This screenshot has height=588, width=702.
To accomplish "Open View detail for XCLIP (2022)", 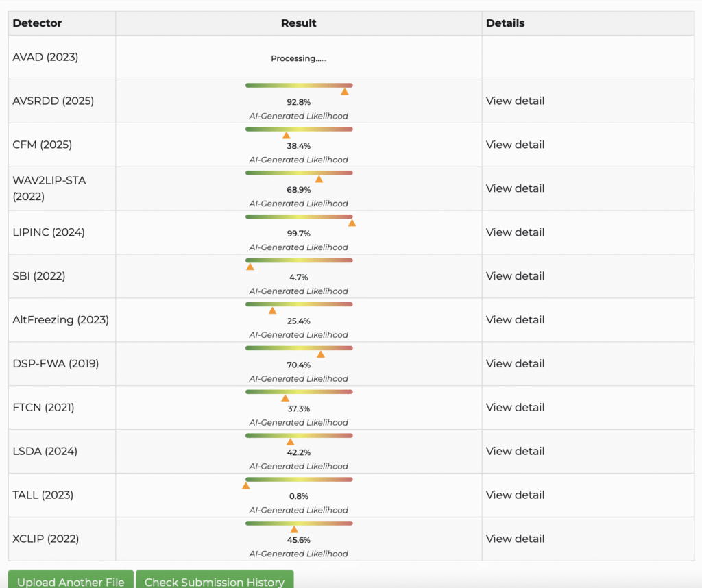I will (x=515, y=539).
